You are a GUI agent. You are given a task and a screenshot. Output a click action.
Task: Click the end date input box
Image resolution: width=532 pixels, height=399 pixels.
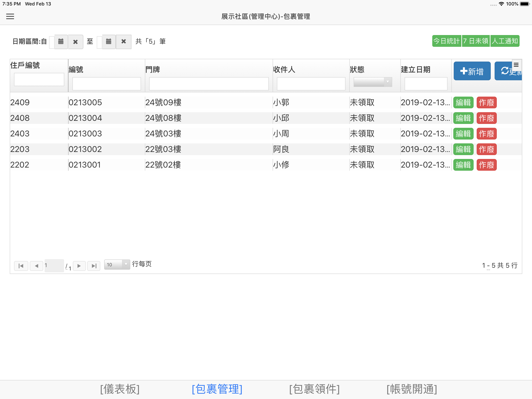(x=100, y=42)
